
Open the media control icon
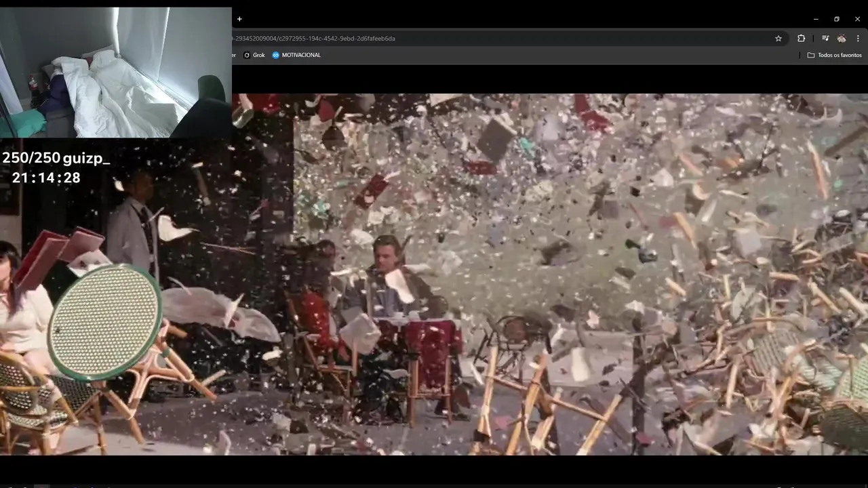pos(825,39)
